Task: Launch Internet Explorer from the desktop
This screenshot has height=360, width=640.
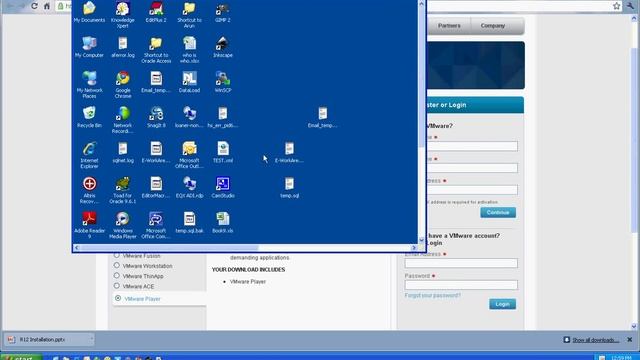Action: click(89, 155)
